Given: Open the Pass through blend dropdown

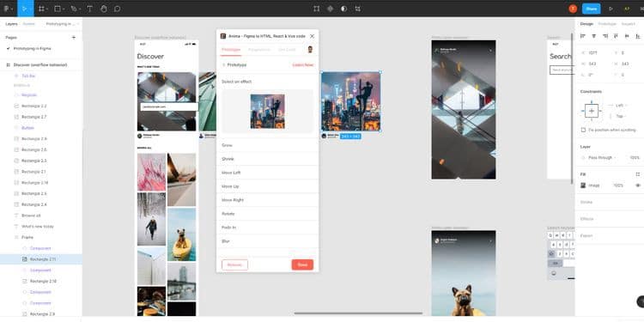Looking at the screenshot, I should (603, 157).
